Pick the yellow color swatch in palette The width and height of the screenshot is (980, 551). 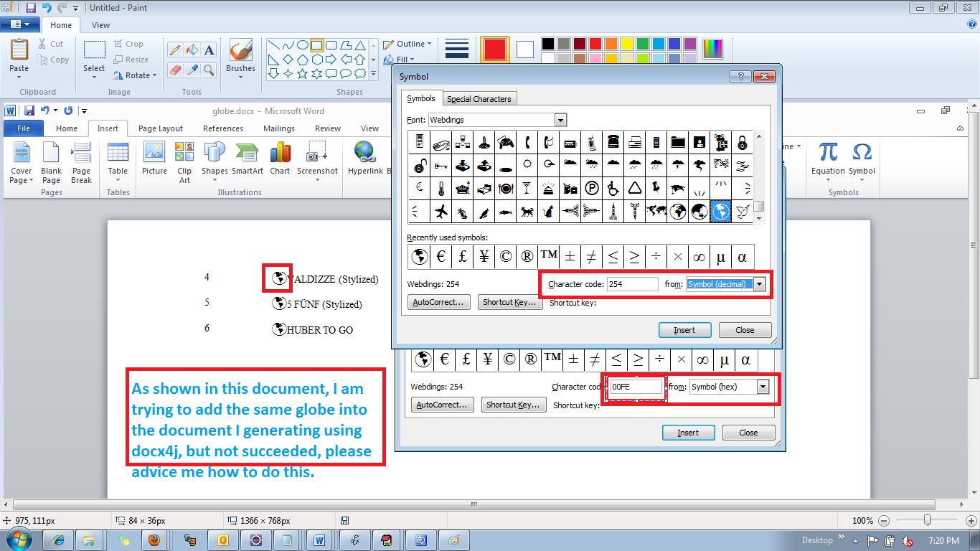tap(626, 44)
